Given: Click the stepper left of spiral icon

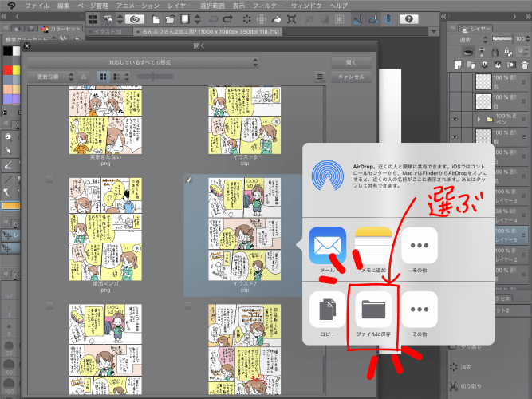Looking at the screenshot, I should (120, 19).
